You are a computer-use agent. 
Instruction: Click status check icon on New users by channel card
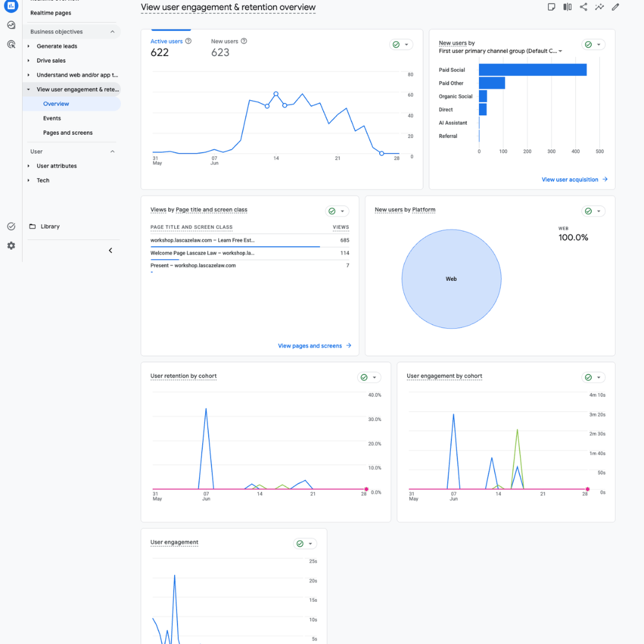tap(589, 45)
